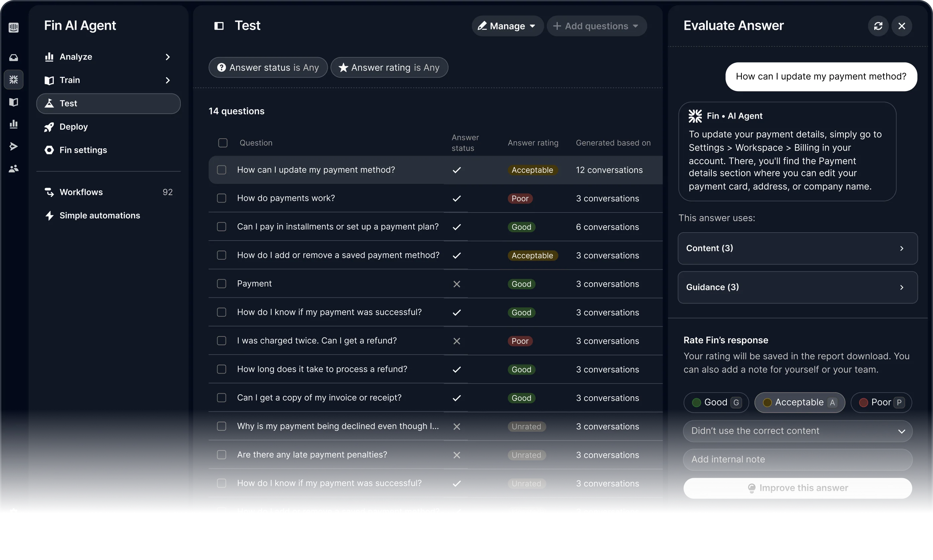Check the select-all questions checkbox
The width and height of the screenshot is (933, 560).
(x=223, y=143)
